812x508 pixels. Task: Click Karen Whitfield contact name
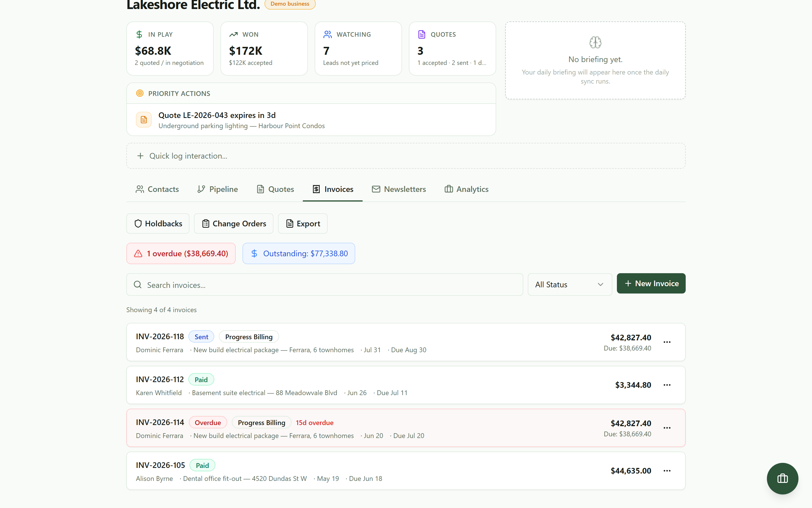click(x=159, y=393)
